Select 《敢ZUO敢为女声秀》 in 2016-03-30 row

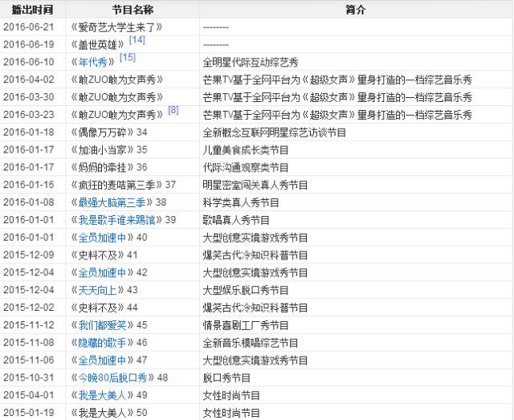tap(117, 97)
